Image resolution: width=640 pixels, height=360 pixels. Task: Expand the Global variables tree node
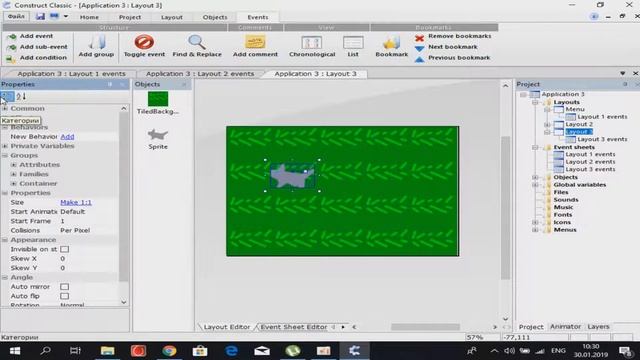pyautogui.click(x=535, y=185)
